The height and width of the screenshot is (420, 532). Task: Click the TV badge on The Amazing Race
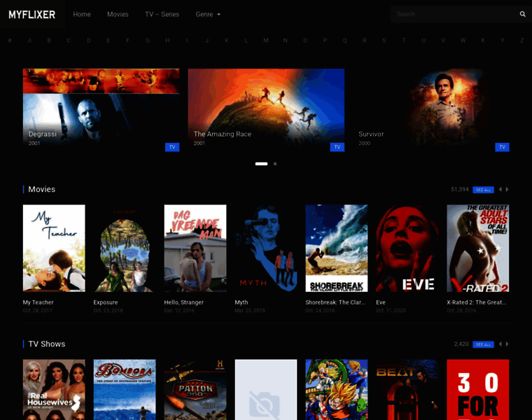pos(337,147)
